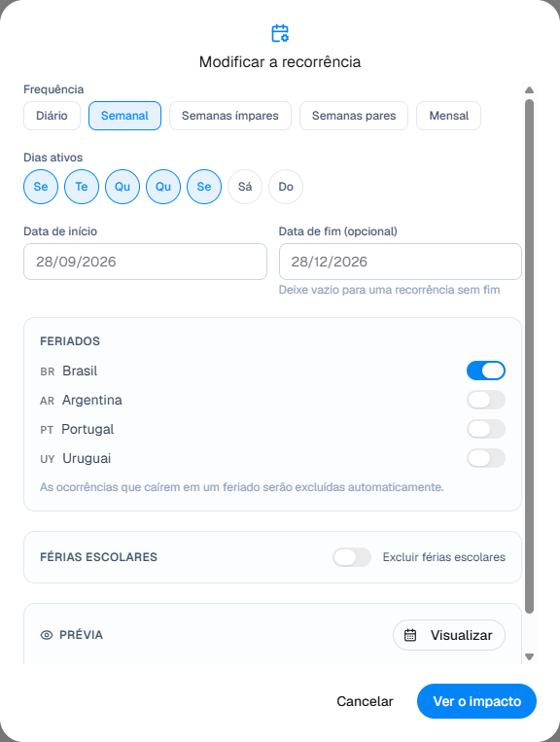Enable Argentina holidays switch
Viewport: 560px width, 742px height.
(486, 400)
